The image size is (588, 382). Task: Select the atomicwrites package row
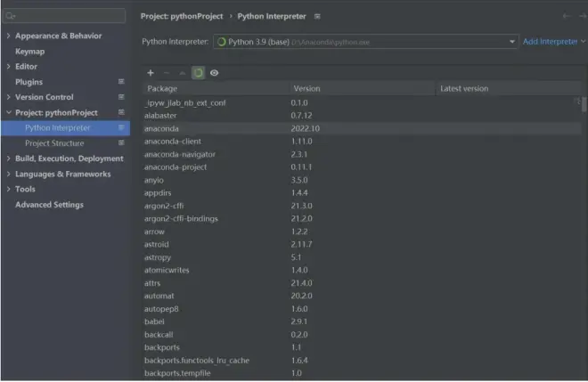point(362,270)
